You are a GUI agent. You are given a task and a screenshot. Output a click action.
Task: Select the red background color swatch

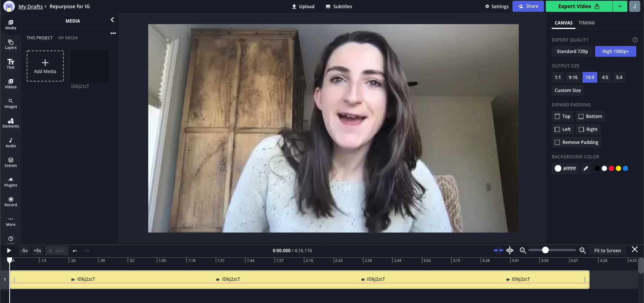[611, 168]
